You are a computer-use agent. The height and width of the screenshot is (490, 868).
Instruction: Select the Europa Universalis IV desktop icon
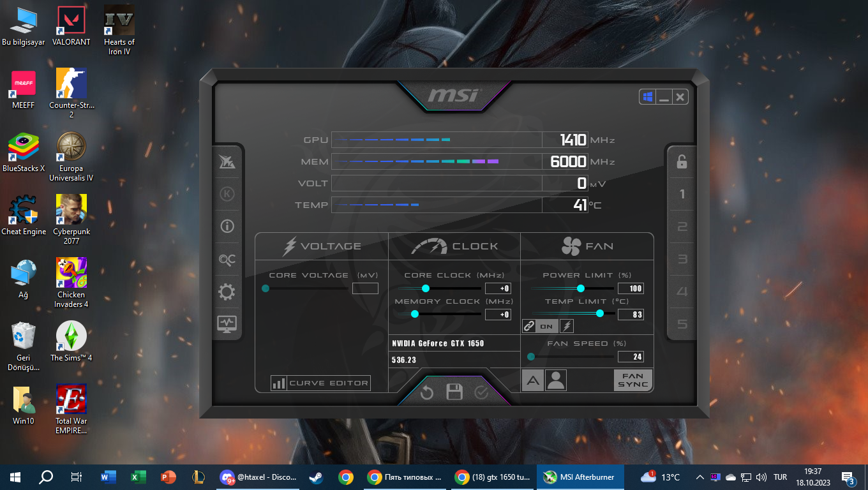point(71,157)
